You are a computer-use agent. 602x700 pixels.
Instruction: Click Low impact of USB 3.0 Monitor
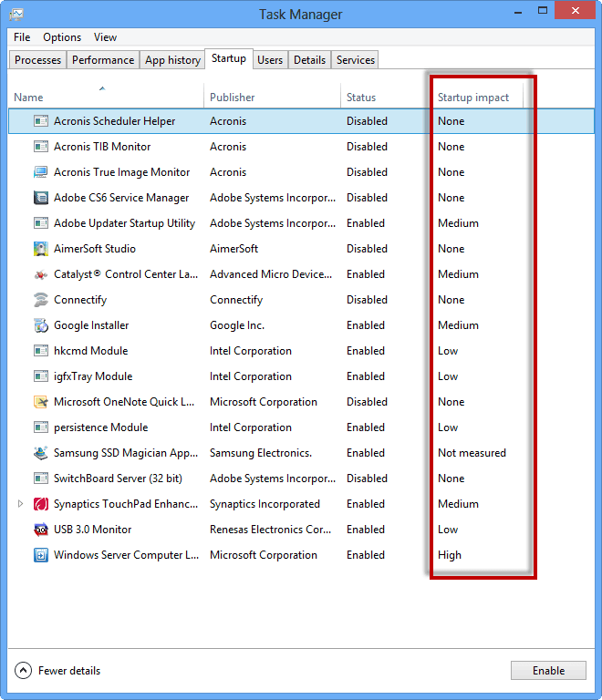point(448,530)
